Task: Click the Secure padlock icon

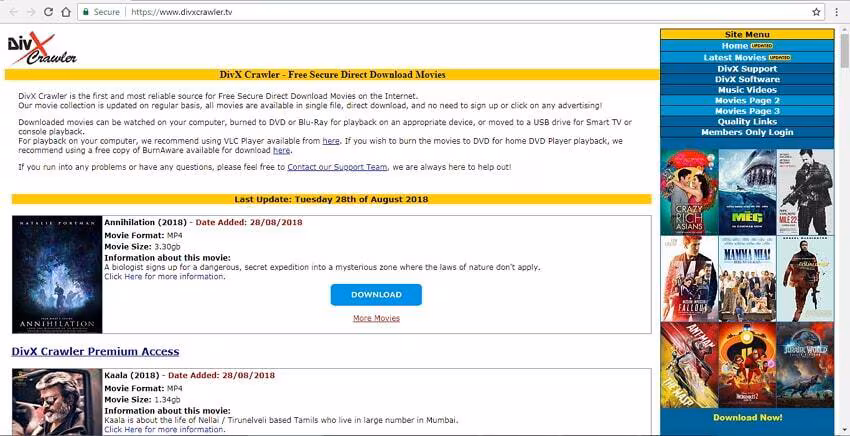Action: click(x=86, y=12)
